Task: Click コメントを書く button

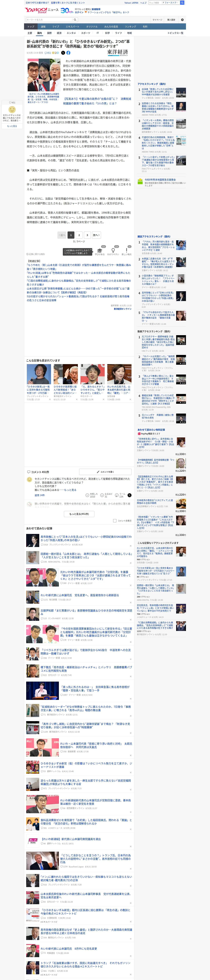Action: 105,472
